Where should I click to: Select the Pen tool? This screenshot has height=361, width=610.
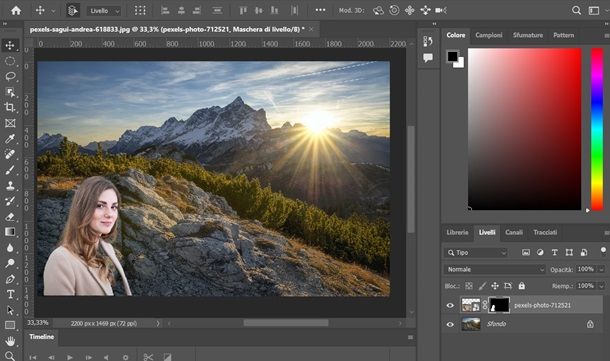10,279
